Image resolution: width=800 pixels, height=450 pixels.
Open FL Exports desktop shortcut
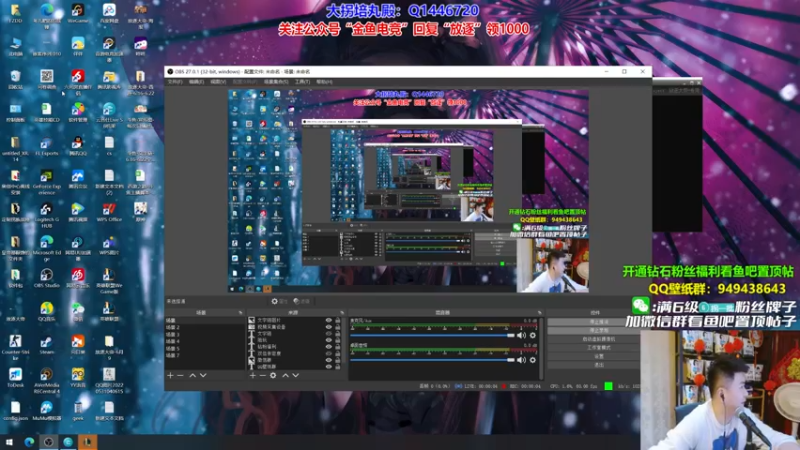46,145
